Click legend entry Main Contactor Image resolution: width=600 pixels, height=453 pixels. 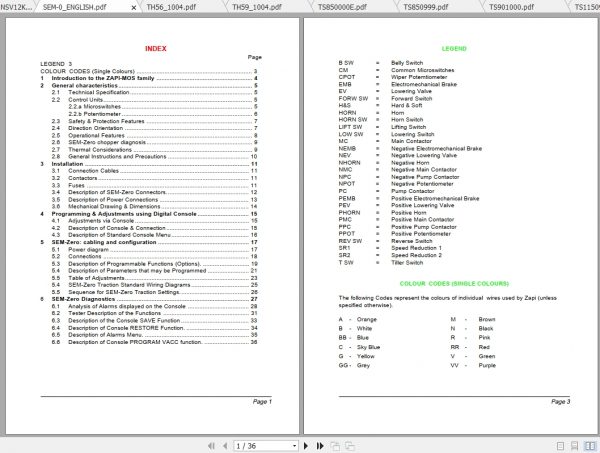[x=411, y=141]
